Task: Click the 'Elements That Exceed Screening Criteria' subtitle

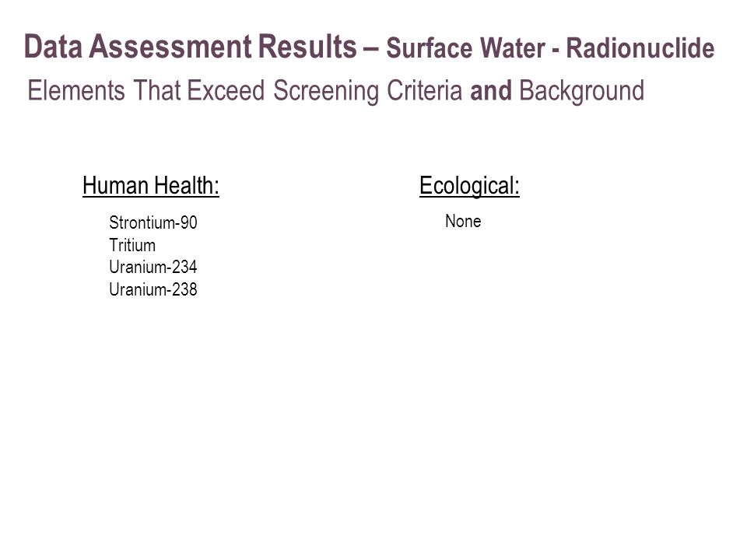Action: click(x=245, y=91)
